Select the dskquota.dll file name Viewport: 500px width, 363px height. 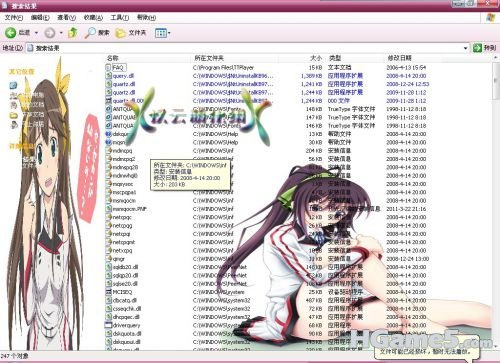tap(127, 334)
